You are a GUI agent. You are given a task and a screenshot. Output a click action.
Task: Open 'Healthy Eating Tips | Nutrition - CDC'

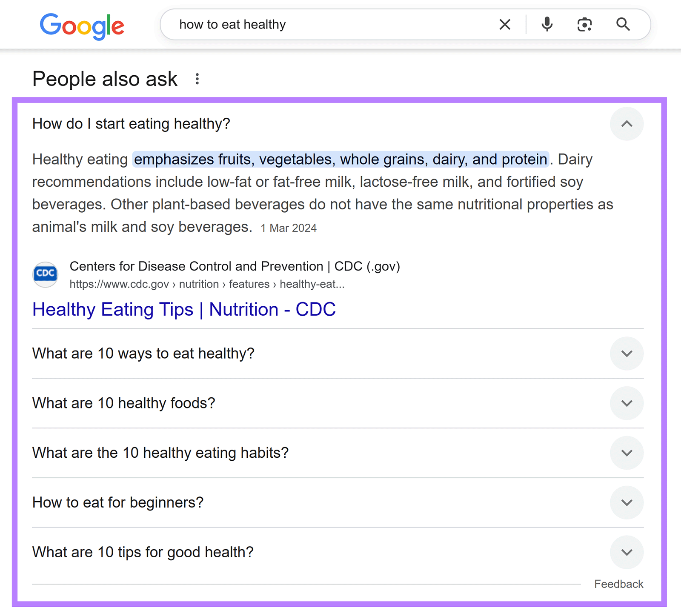pyautogui.click(x=184, y=309)
